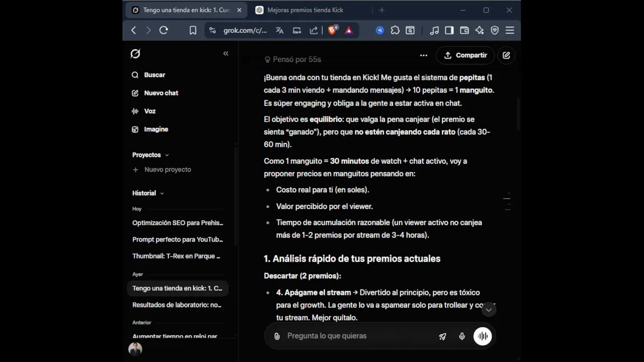Click the microphone dictation icon
Image resolution: width=644 pixels, height=362 pixels.
tap(462, 336)
